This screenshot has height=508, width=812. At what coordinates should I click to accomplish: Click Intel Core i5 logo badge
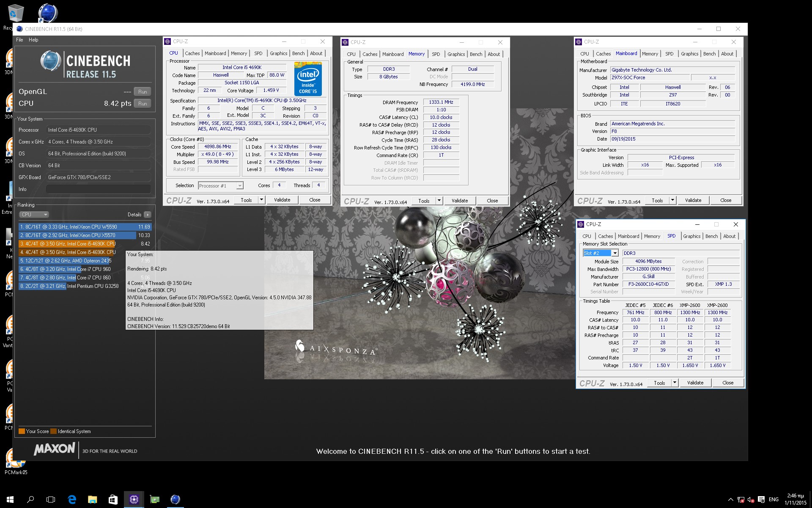pos(308,79)
